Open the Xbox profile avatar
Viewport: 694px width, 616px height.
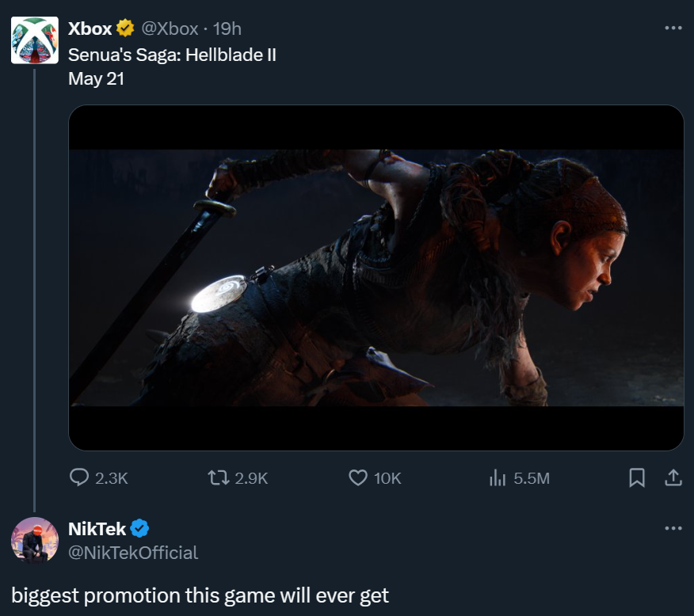click(35, 40)
